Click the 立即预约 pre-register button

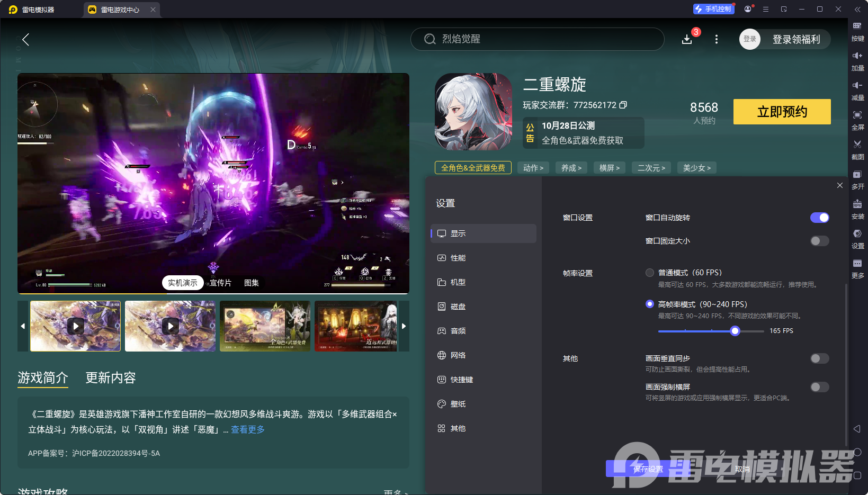tap(782, 112)
